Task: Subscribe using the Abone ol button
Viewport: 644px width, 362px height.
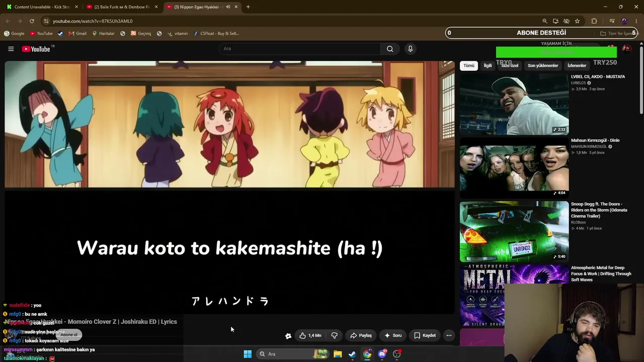Action: pos(69,335)
